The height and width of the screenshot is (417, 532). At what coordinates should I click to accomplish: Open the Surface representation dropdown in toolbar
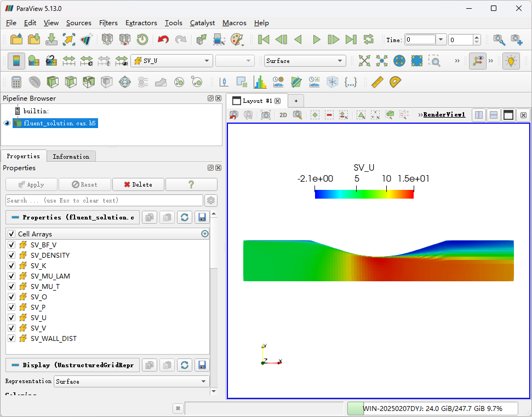[x=305, y=61]
